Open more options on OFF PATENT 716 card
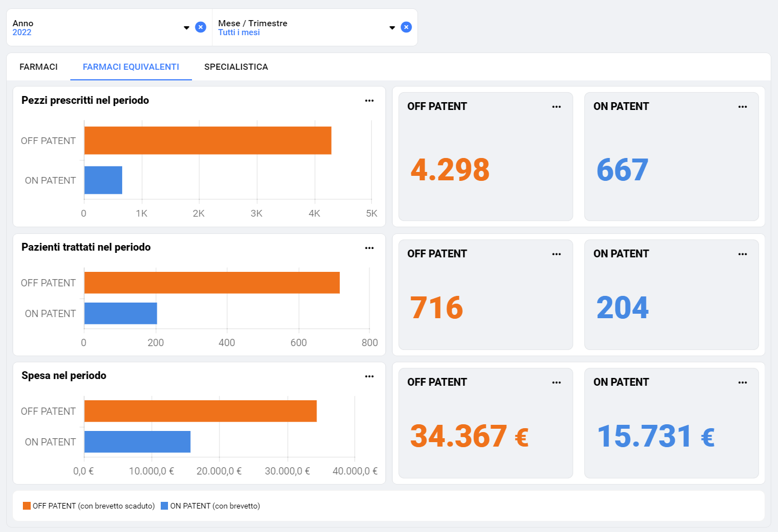778x532 pixels. click(556, 255)
